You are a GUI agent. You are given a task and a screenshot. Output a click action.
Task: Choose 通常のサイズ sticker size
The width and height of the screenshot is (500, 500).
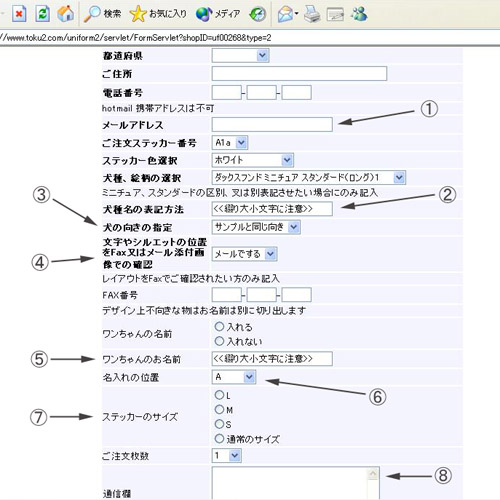[219, 439]
